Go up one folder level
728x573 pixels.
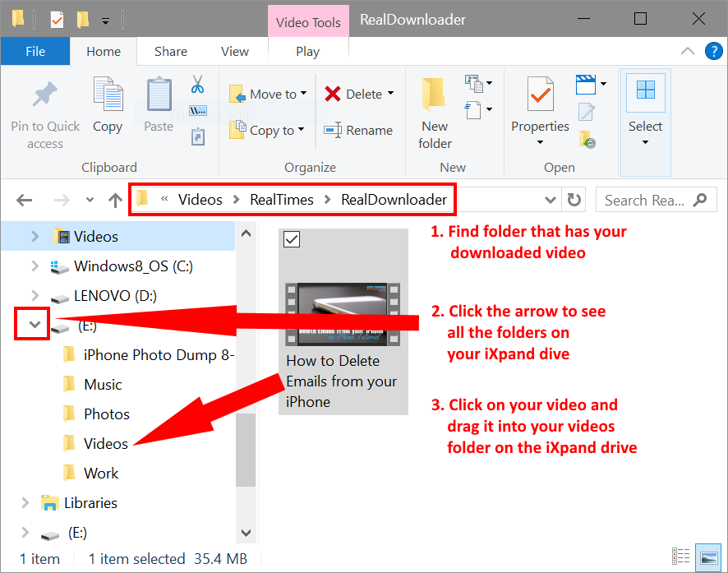115,200
